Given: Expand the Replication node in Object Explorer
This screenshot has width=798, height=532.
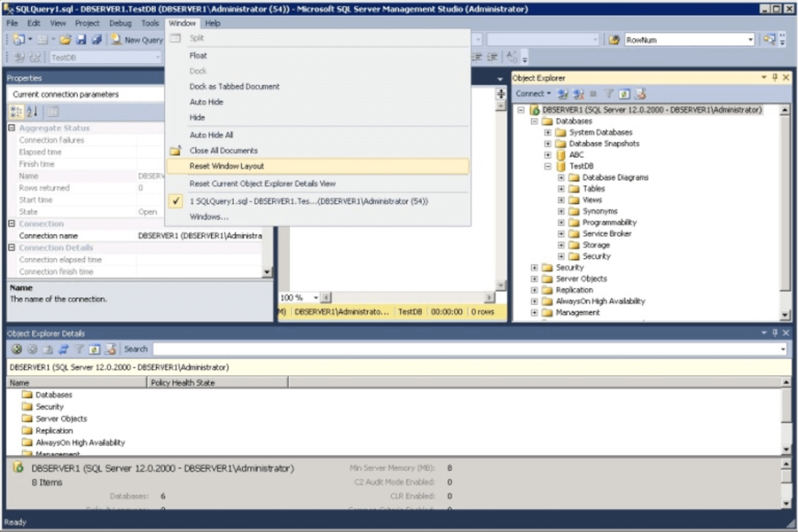Looking at the screenshot, I should 535,290.
